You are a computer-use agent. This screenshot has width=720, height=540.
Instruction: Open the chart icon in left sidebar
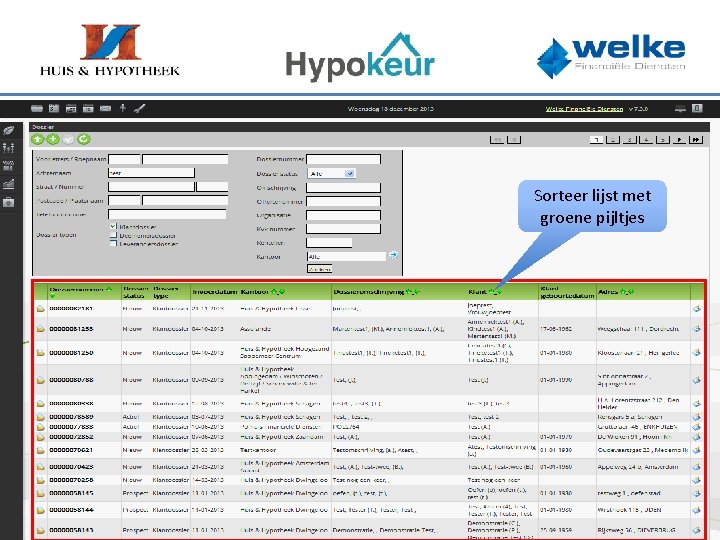[x=9, y=184]
